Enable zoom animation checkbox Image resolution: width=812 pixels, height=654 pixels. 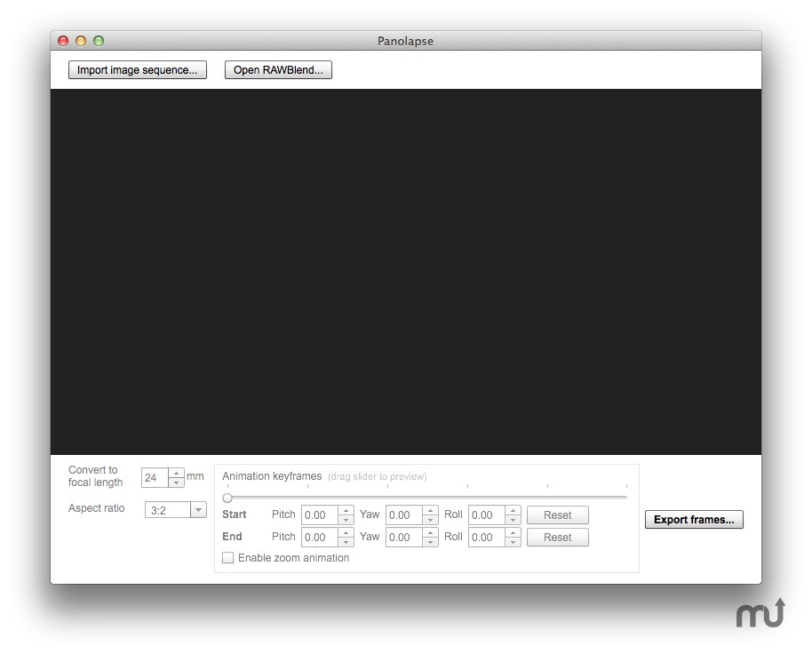click(227, 558)
